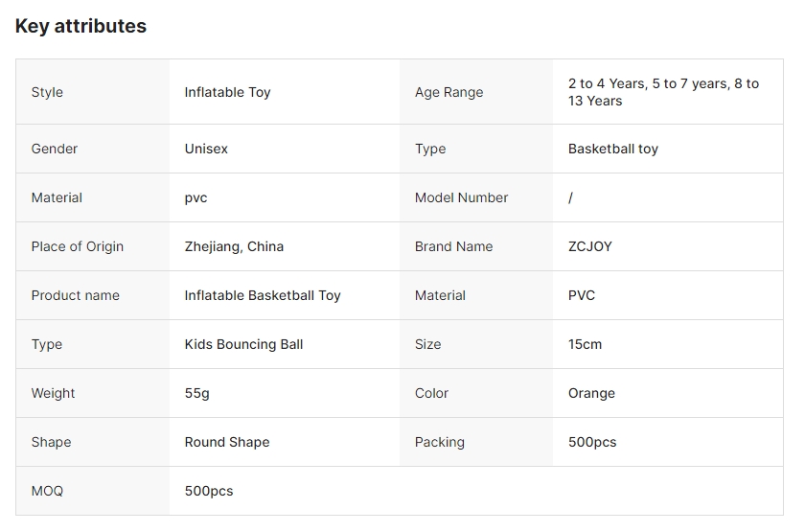The width and height of the screenshot is (805, 532).
Task: Select the Round Shape value
Action: click(227, 442)
